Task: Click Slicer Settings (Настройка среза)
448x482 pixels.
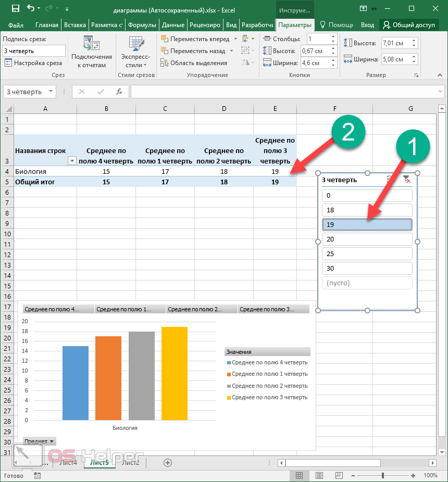Action: coord(33,63)
